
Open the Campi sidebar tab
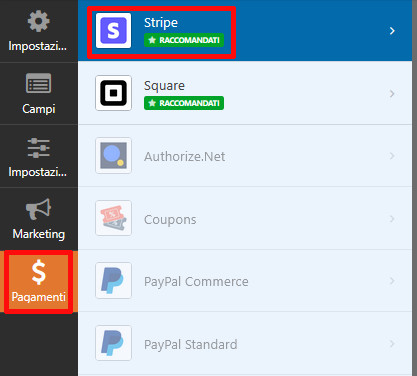[39, 93]
